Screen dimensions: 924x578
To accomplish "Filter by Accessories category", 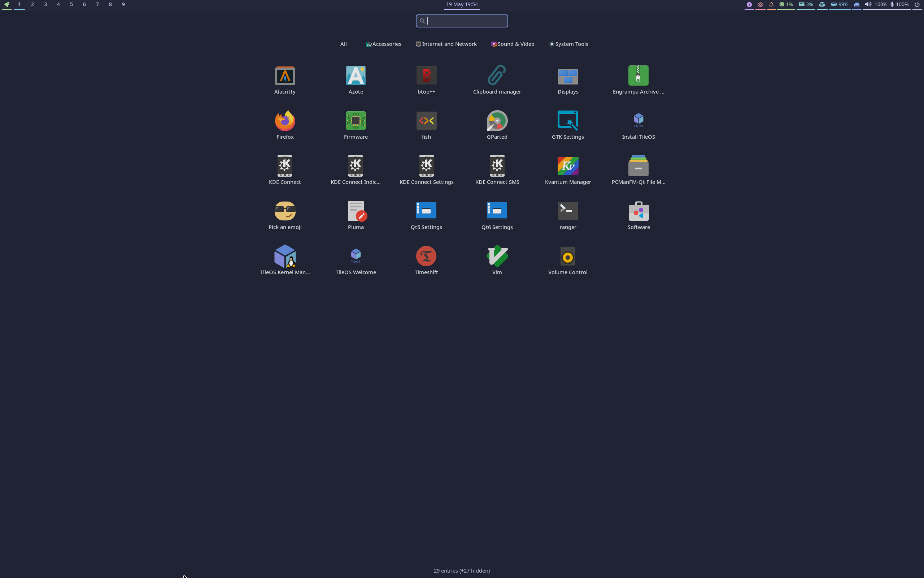I will pos(383,44).
